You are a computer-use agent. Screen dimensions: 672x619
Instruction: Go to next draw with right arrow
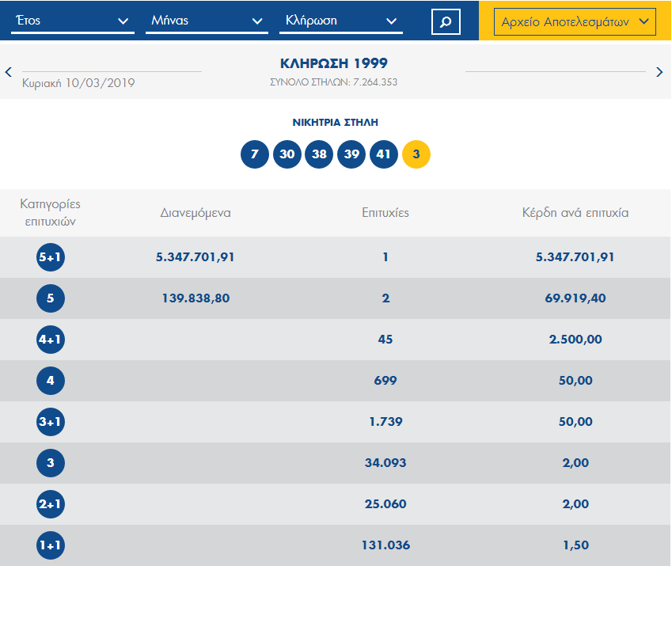coord(659,72)
